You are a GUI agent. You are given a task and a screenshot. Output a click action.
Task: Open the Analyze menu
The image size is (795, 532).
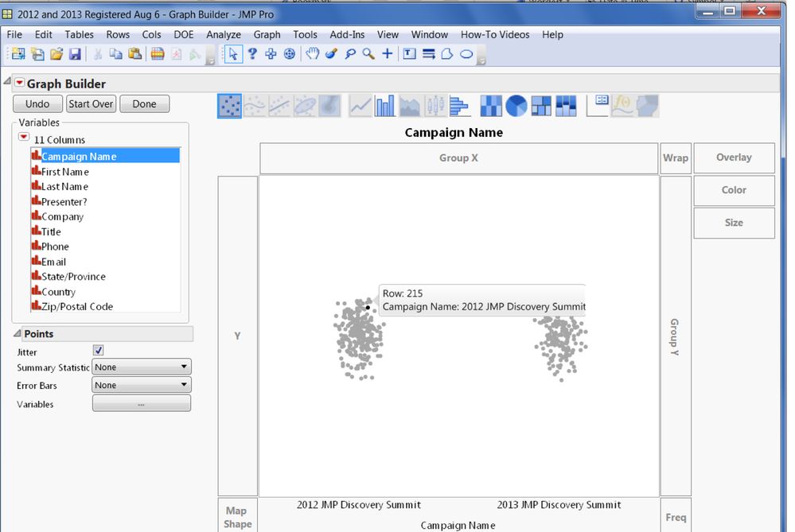[224, 34]
